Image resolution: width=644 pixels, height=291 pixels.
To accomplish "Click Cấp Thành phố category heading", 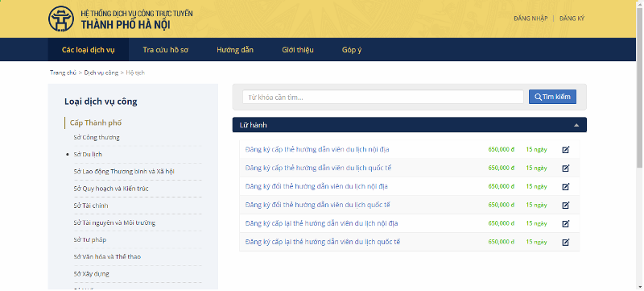I will [x=96, y=123].
